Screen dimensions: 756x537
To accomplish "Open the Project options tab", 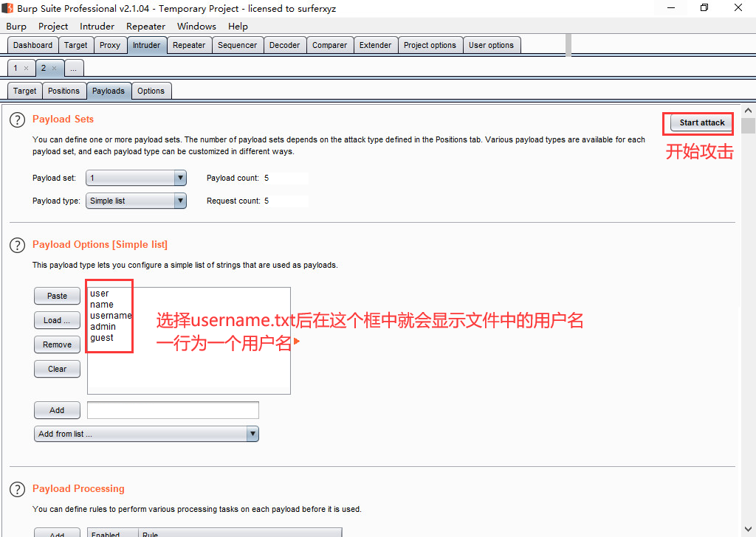I will point(430,45).
